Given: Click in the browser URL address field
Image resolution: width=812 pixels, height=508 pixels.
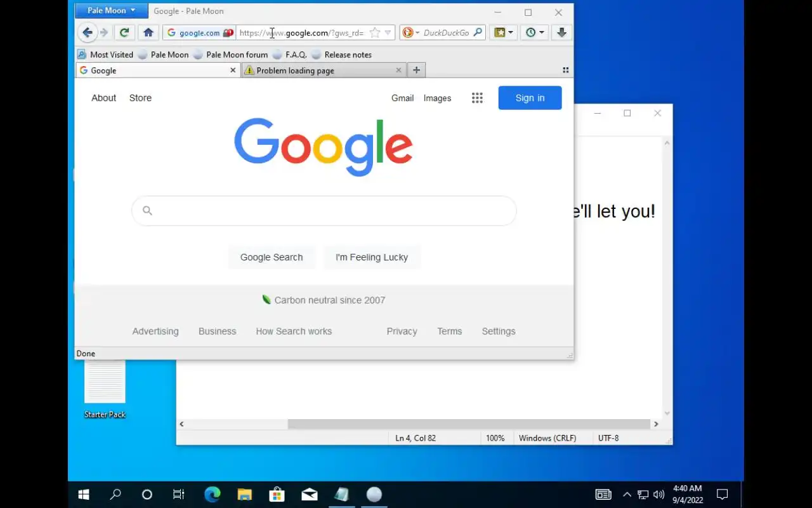Looking at the screenshot, I should click(302, 33).
